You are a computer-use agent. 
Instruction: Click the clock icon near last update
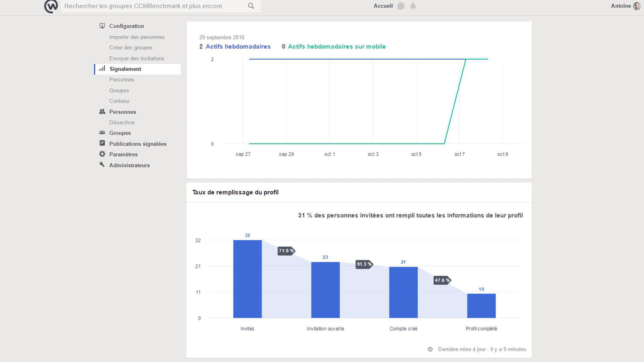coord(430,349)
